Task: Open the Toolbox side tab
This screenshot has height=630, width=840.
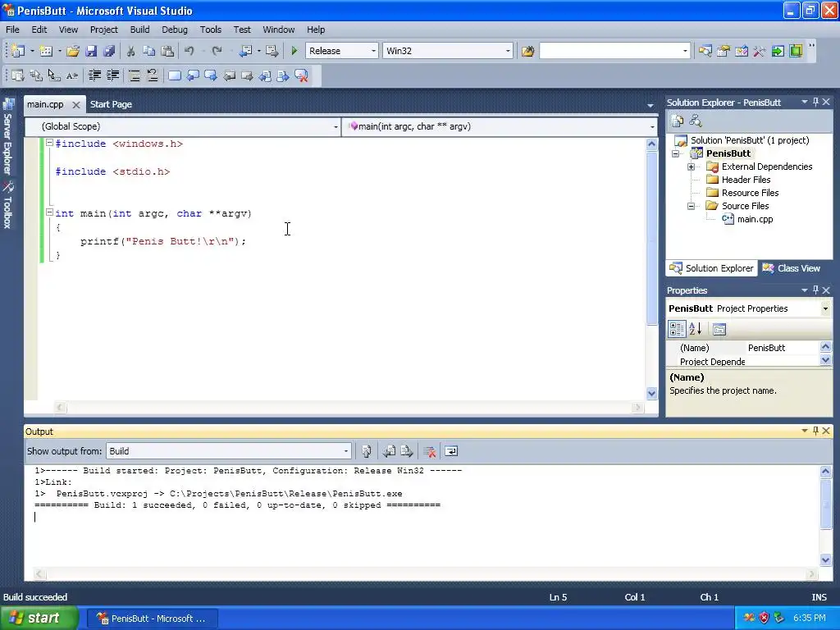Action: tap(8, 206)
